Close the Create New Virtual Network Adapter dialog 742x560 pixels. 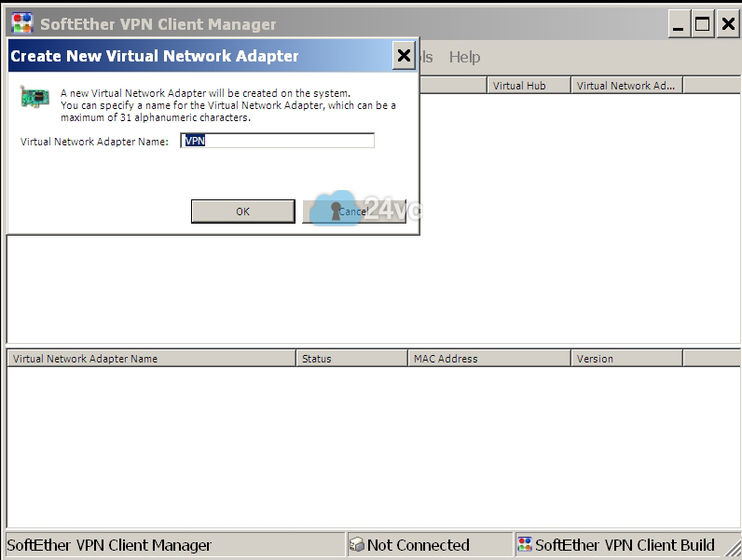click(x=404, y=56)
